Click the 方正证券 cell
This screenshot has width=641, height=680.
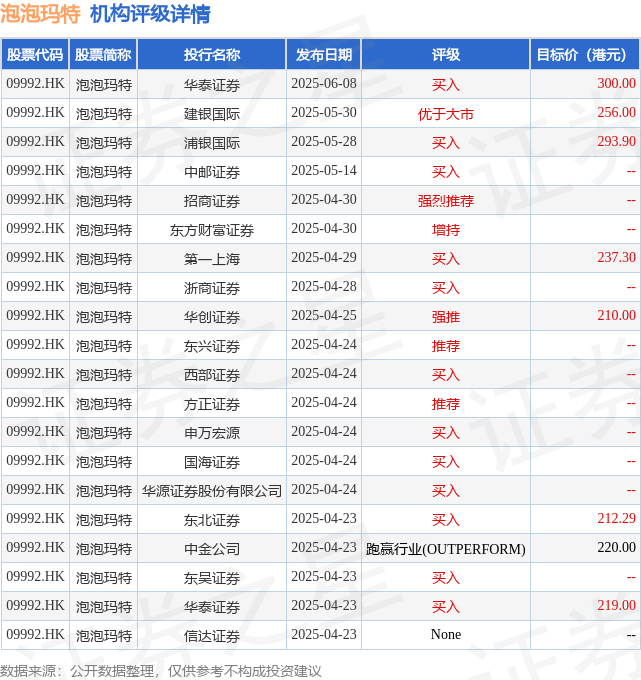point(212,403)
